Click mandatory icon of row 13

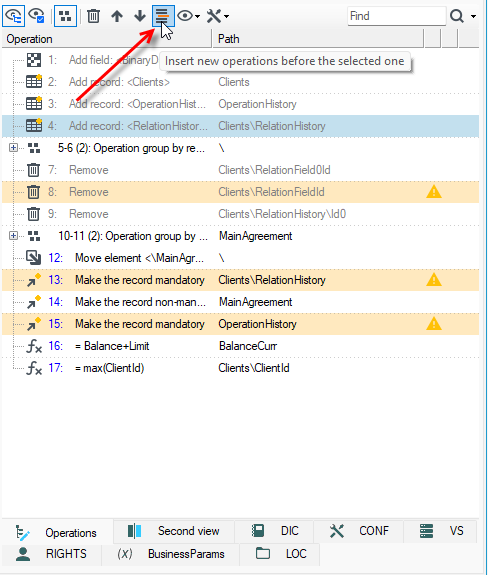[34, 280]
